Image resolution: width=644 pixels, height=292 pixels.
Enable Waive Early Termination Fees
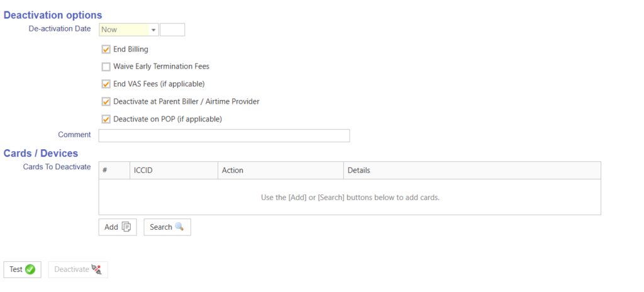pyautogui.click(x=106, y=67)
